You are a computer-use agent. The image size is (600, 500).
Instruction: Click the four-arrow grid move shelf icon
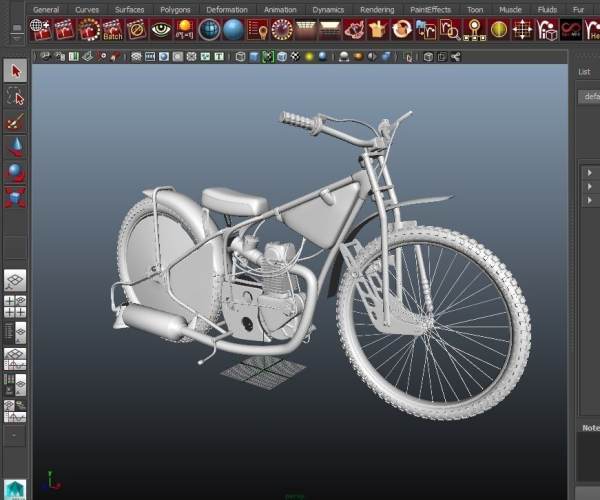pyautogui.click(x=523, y=30)
